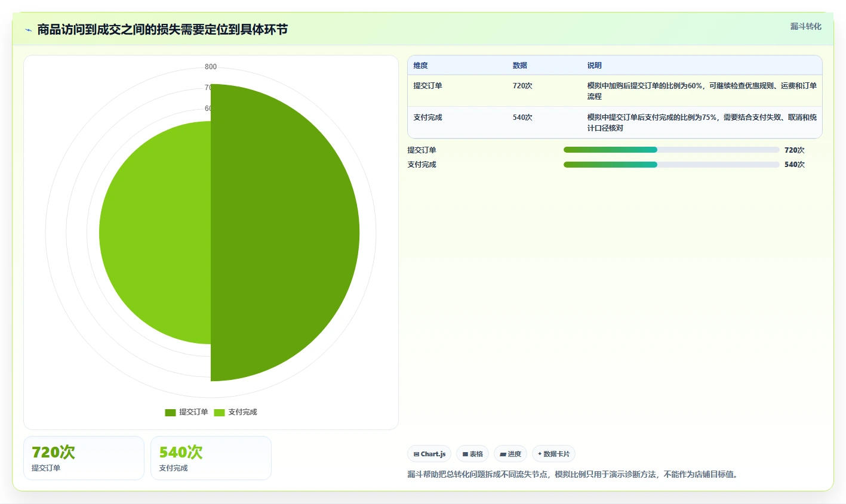This screenshot has width=846, height=504.
Task: Click the title 商品访问到成交之间的损失需要定位到具体环节
Action: (162, 30)
